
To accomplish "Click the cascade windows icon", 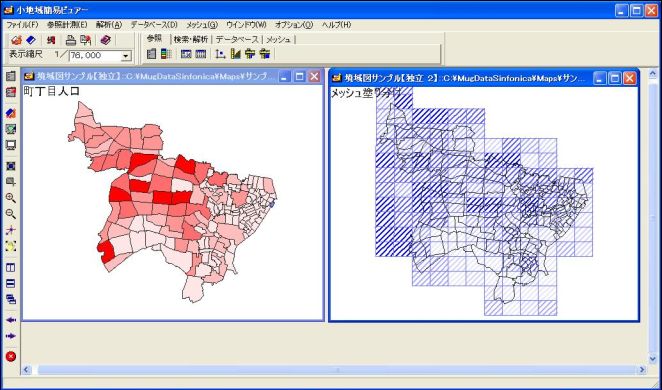I will point(11,300).
